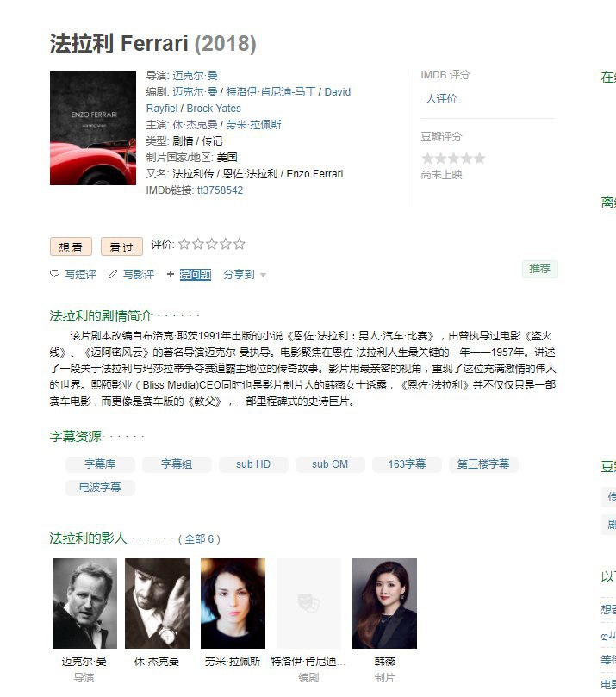Rate the film with the third star
616x697 pixels.
[212, 244]
